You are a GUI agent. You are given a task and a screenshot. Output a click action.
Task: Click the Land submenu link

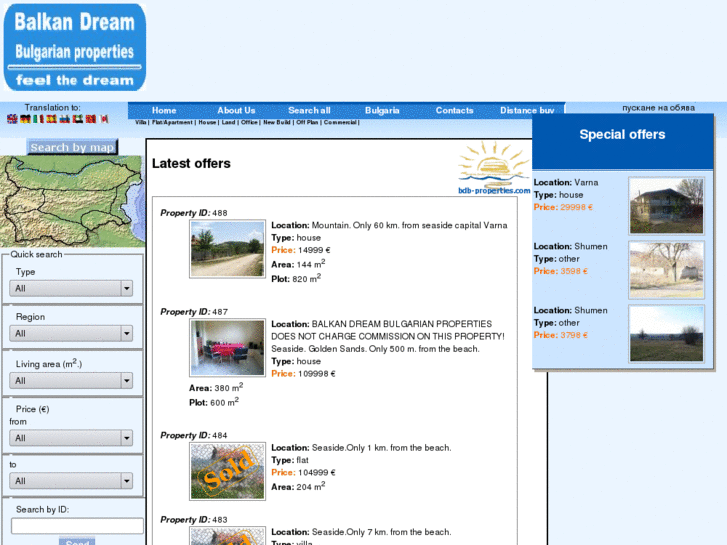tap(228, 122)
